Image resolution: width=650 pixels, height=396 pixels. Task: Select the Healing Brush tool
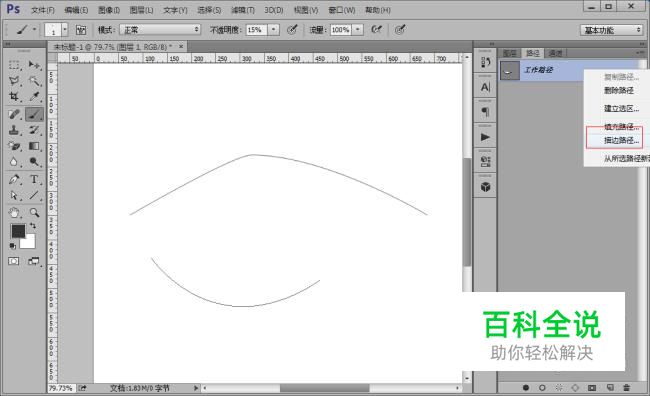click(x=15, y=114)
